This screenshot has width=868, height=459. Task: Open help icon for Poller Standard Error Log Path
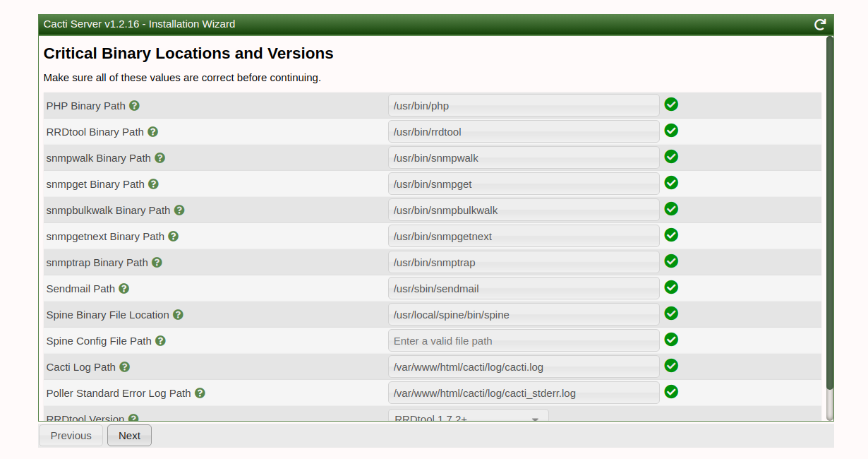pyautogui.click(x=200, y=393)
